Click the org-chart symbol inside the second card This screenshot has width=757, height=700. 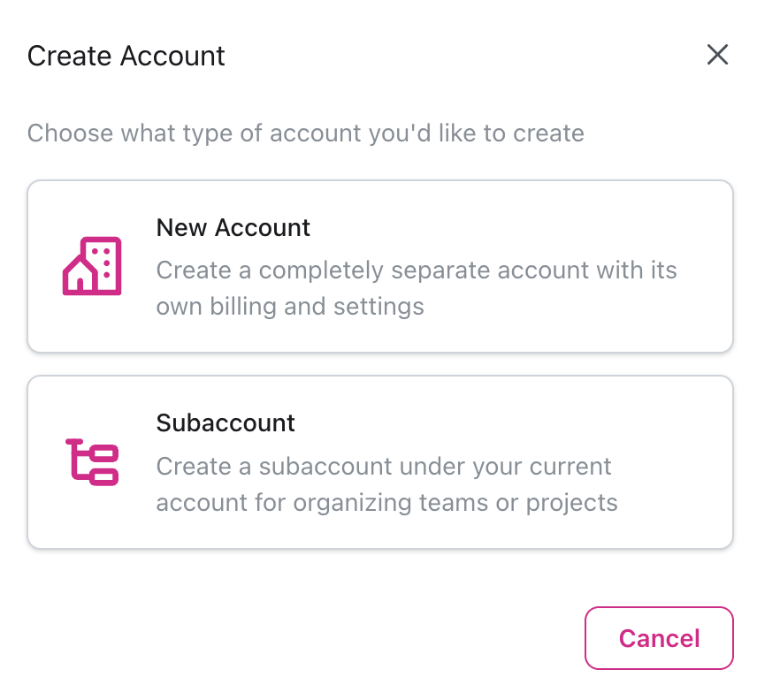91,461
